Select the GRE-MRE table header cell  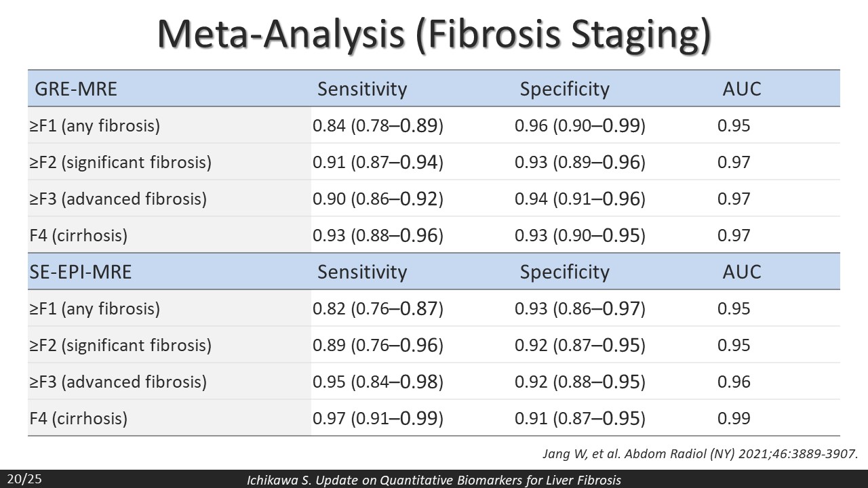pos(73,89)
